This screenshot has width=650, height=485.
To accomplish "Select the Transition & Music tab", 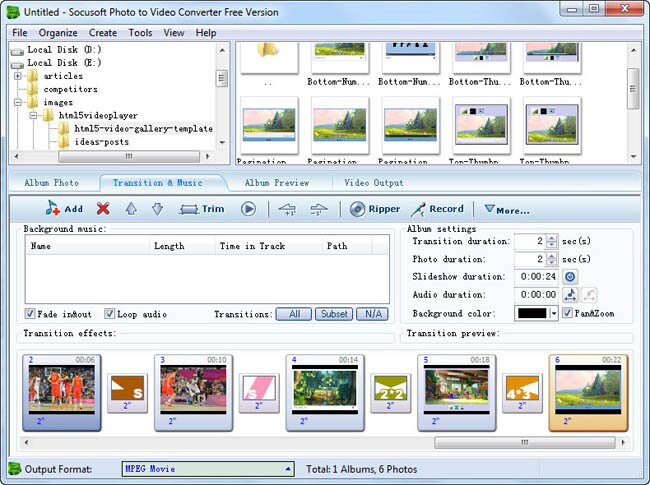I will coord(158,183).
